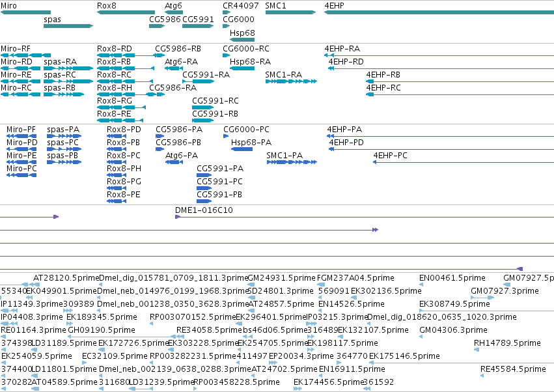Select the GM07927.3prime EST label
Screen dimensions: 554x392
505,291
